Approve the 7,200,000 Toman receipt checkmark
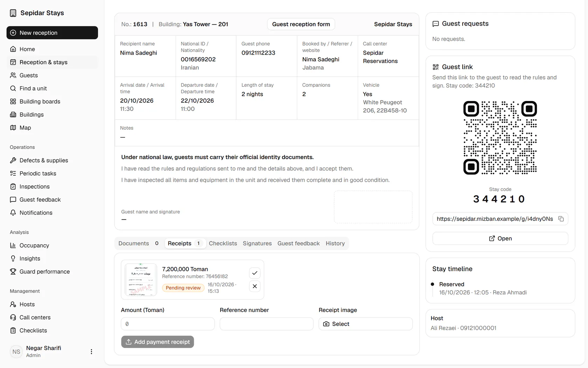 pos(255,273)
